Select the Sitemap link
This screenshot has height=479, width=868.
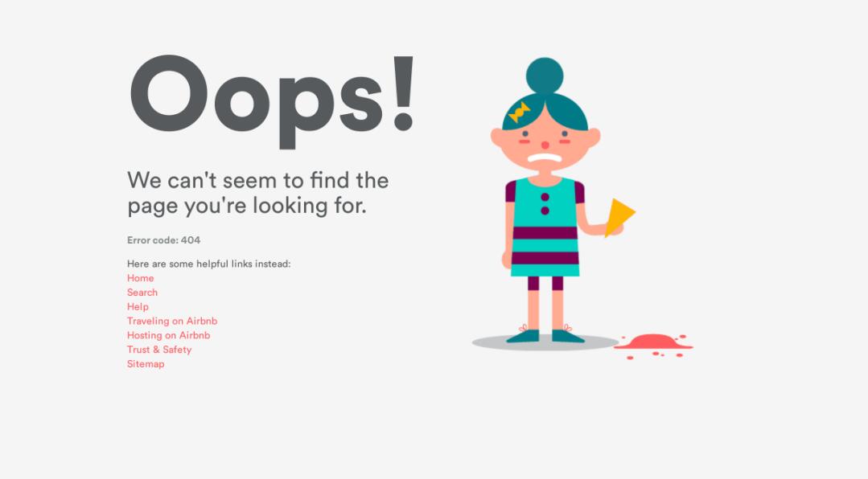146,364
